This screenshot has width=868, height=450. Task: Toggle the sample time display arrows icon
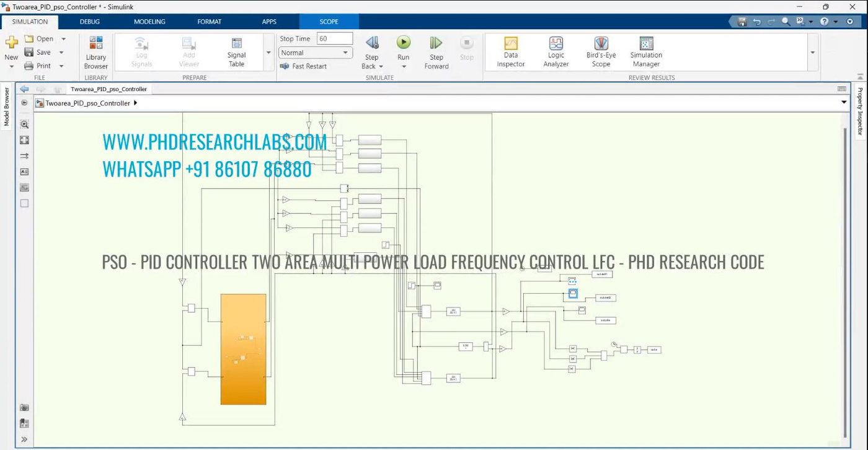click(25, 156)
